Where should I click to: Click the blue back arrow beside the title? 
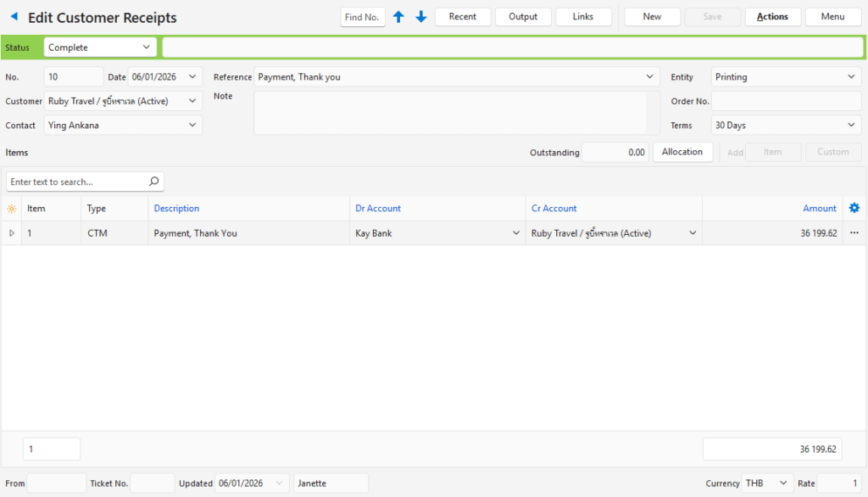(x=14, y=17)
